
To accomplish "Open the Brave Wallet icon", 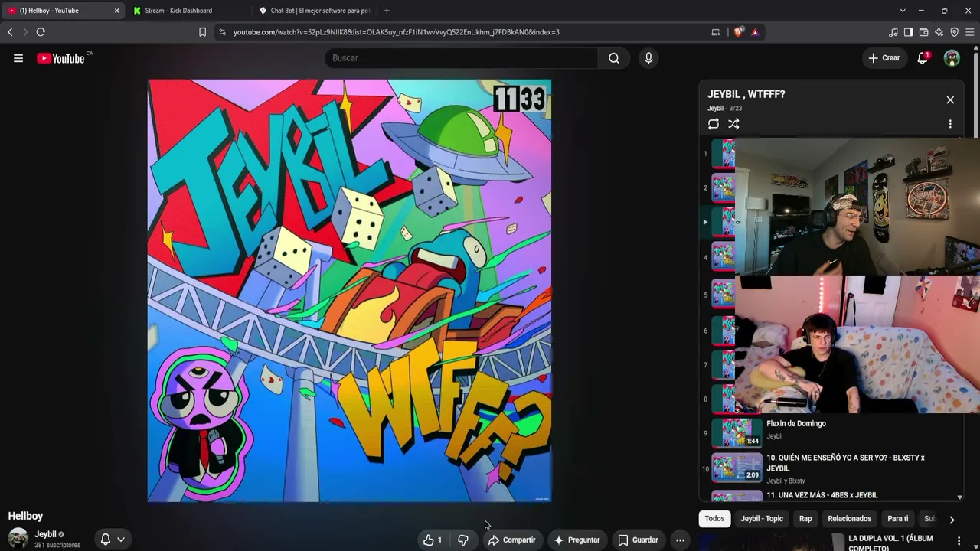I will tap(923, 32).
